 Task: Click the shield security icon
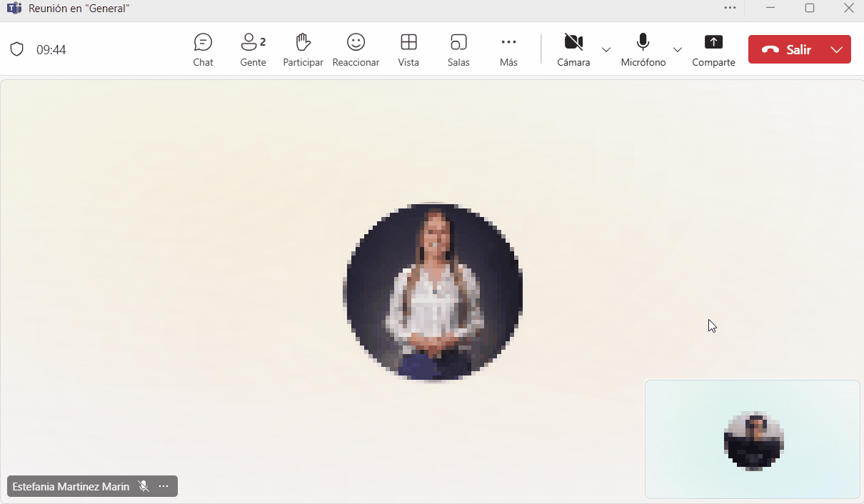(16, 49)
